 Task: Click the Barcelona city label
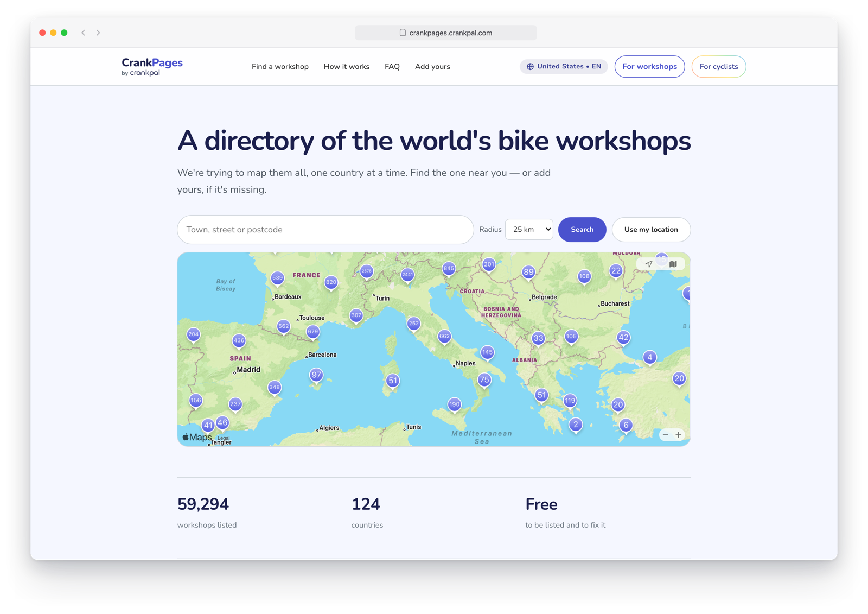coord(322,355)
